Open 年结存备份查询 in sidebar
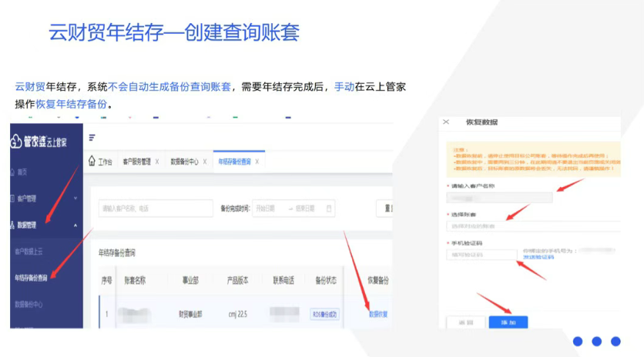Viewport: 644px width, 357px height. click(36, 277)
